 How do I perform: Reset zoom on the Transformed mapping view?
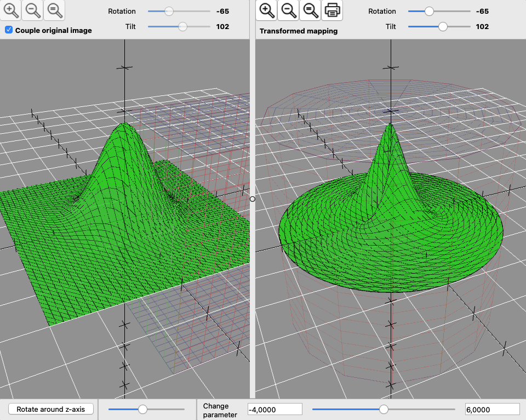[310, 10]
